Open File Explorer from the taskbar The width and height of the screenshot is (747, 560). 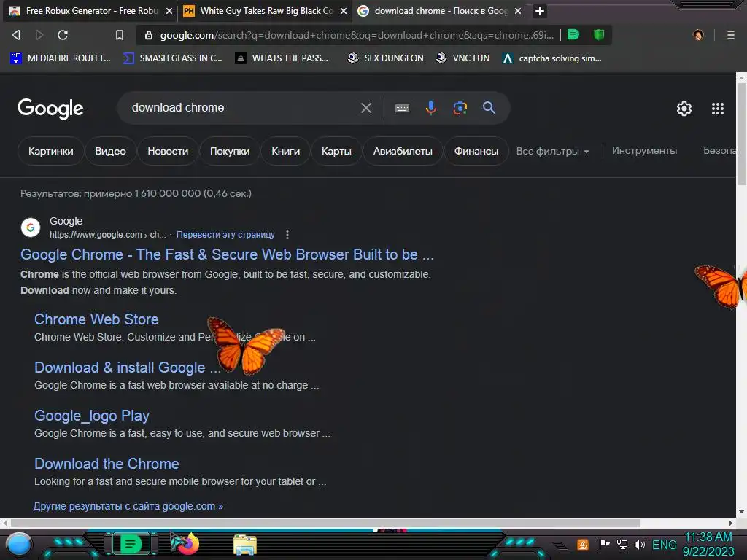245,545
